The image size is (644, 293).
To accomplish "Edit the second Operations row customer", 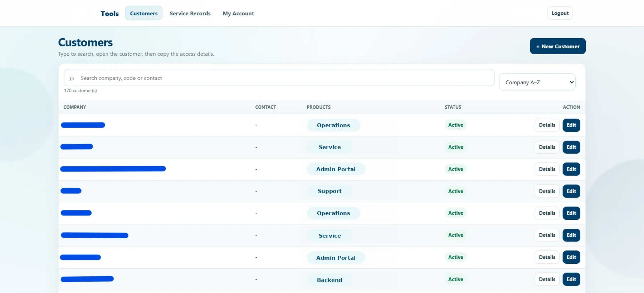I will click(571, 213).
